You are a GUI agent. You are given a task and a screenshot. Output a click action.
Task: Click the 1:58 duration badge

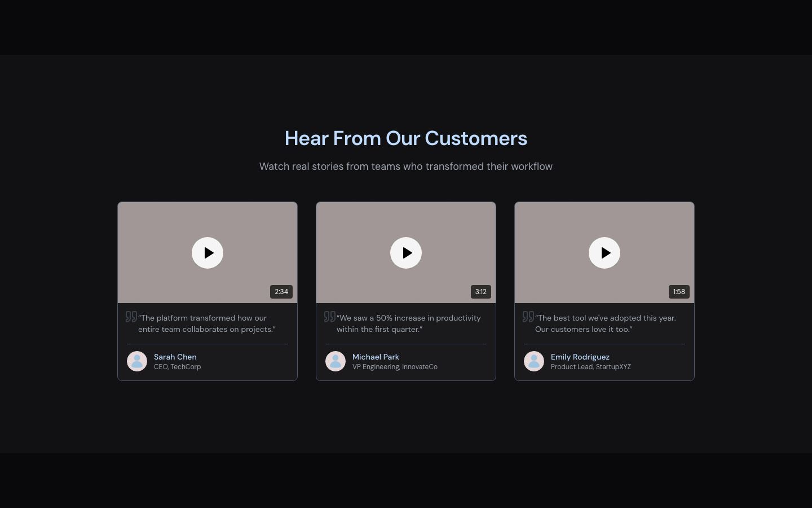pyautogui.click(x=679, y=292)
